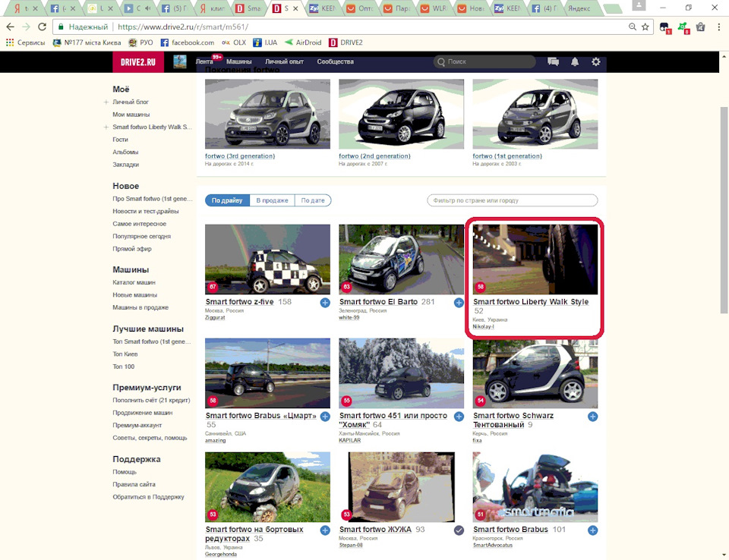The width and height of the screenshot is (729, 560).
Task: Expand Личный блог plus in sidebar
Action: [x=106, y=102]
